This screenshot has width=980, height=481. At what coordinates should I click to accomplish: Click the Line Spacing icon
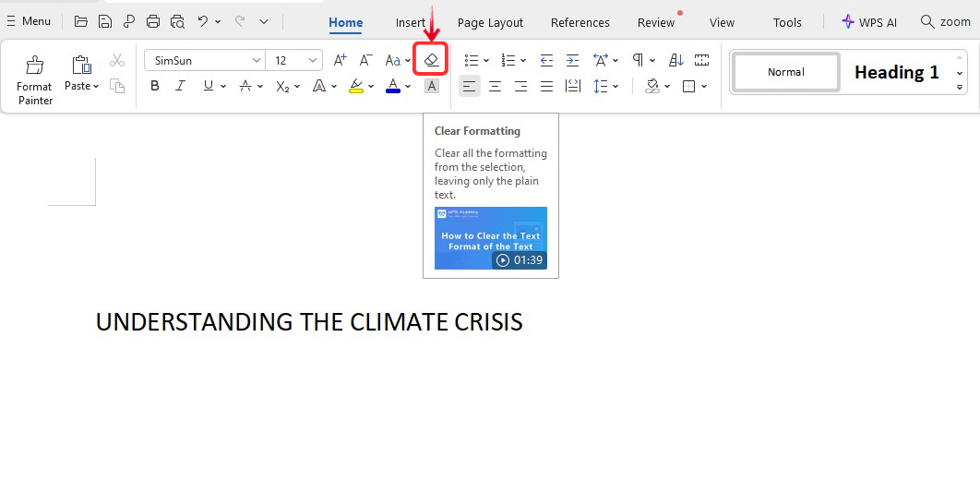point(601,86)
